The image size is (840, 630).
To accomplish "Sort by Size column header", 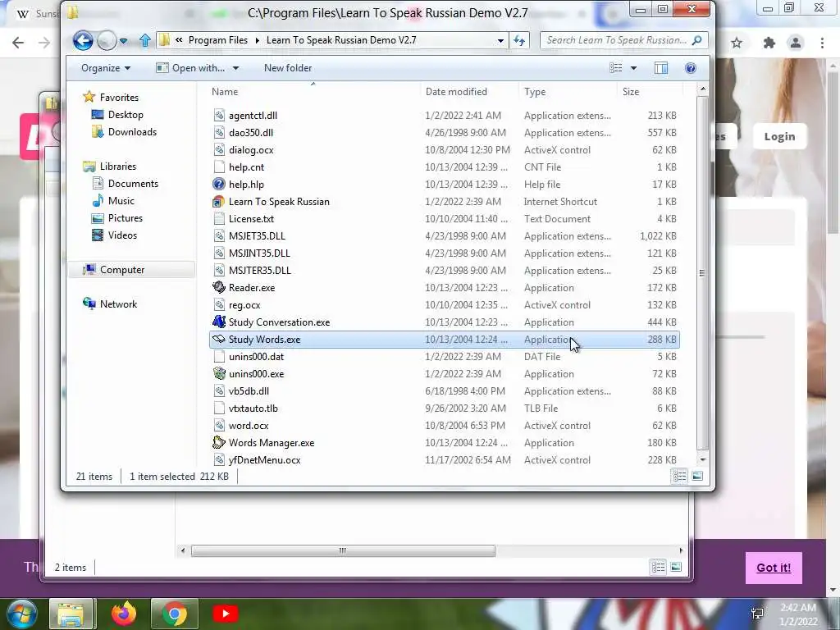I will tap(650, 92).
